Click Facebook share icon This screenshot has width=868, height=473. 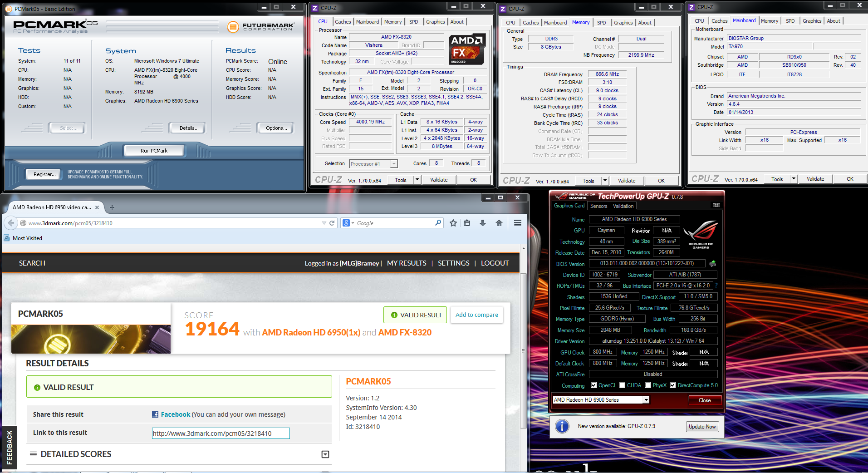click(155, 414)
